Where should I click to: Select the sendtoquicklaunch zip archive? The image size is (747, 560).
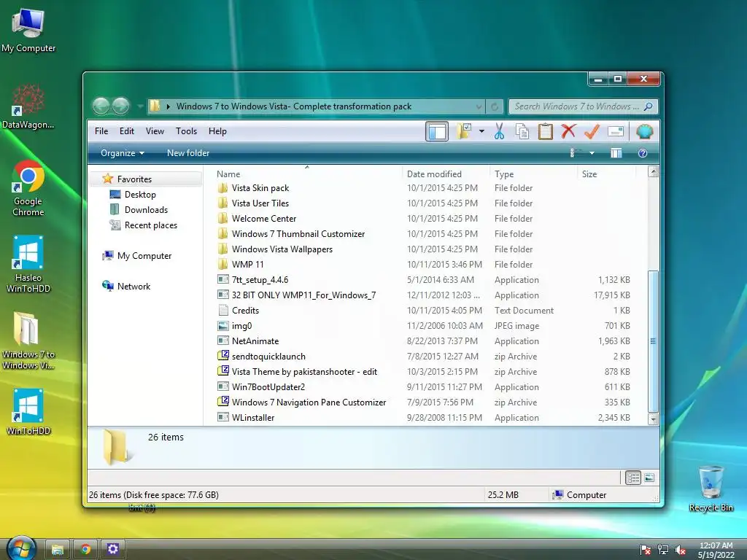[268, 356]
